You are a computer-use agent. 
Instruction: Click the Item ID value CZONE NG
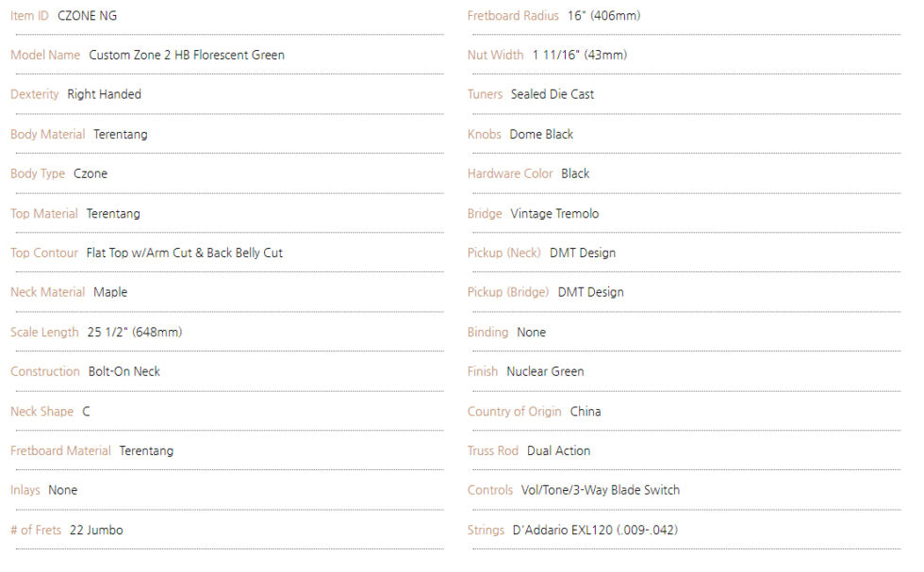87,16
